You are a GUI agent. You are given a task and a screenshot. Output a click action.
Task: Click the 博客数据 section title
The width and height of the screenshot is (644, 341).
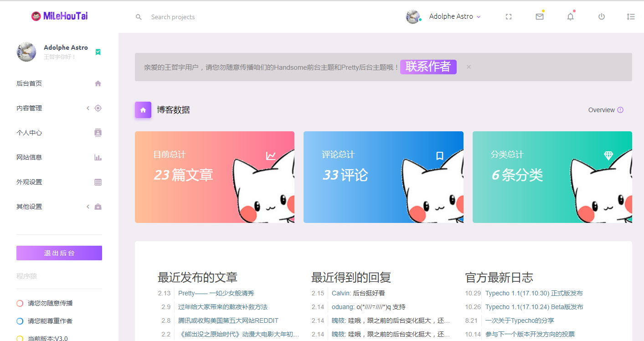[173, 110]
